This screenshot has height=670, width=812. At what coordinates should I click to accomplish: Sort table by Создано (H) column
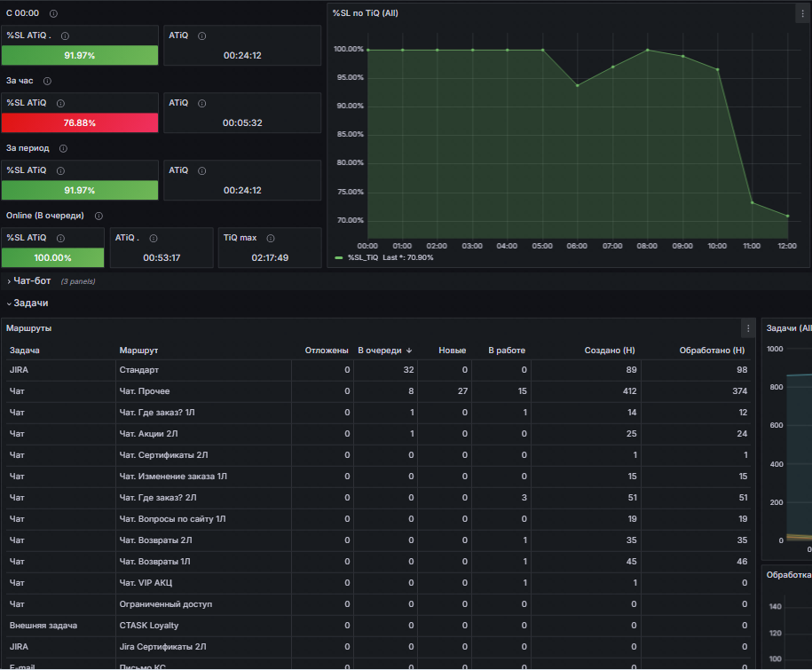pos(610,351)
